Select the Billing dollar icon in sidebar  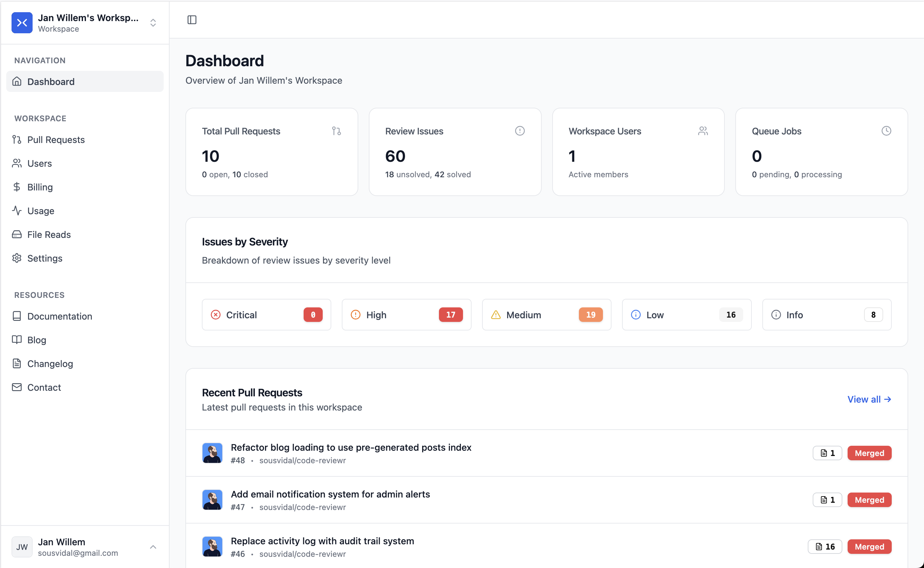(x=17, y=187)
